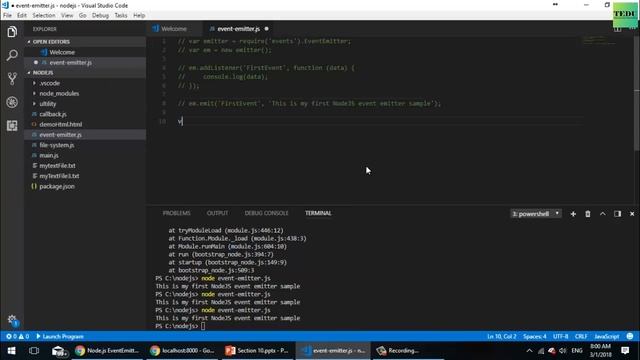
Task: Open the Extensions view
Action: tap(12, 125)
